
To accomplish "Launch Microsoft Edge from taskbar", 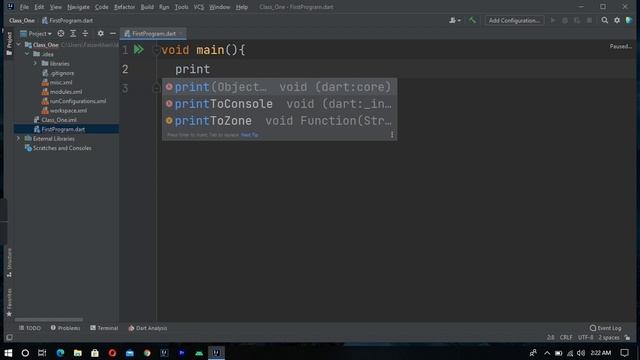I will (x=60, y=353).
